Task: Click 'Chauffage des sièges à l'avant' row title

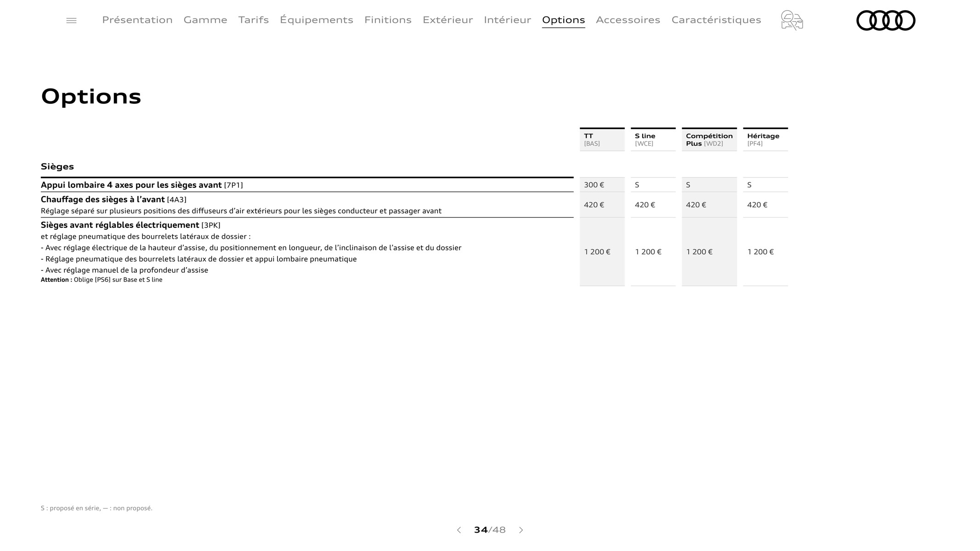Action: click(x=102, y=199)
